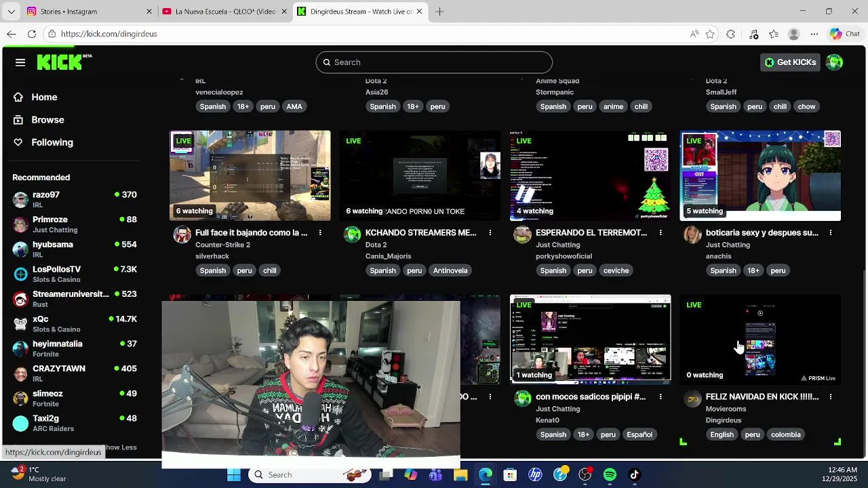Image resolution: width=868 pixels, height=488 pixels.
Task: Click ceviche tag on porkyshowoficial card
Action: click(x=616, y=270)
